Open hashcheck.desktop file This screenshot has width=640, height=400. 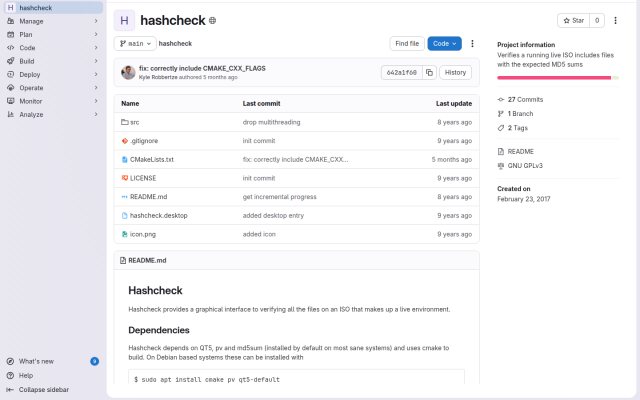pyautogui.click(x=159, y=216)
